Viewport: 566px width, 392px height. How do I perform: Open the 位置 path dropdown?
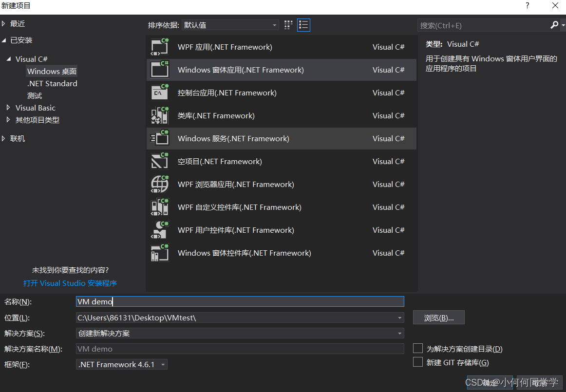point(399,318)
